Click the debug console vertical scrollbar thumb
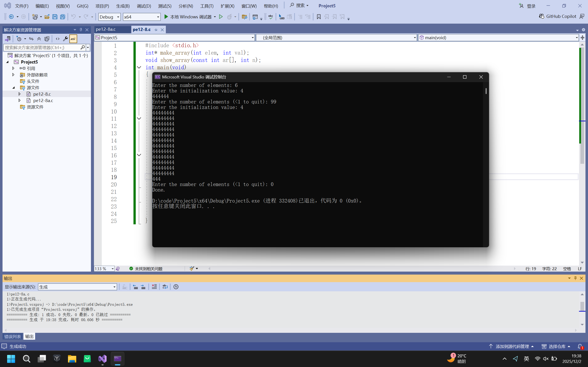Image resolution: width=588 pixels, height=367 pixels. [486, 91]
